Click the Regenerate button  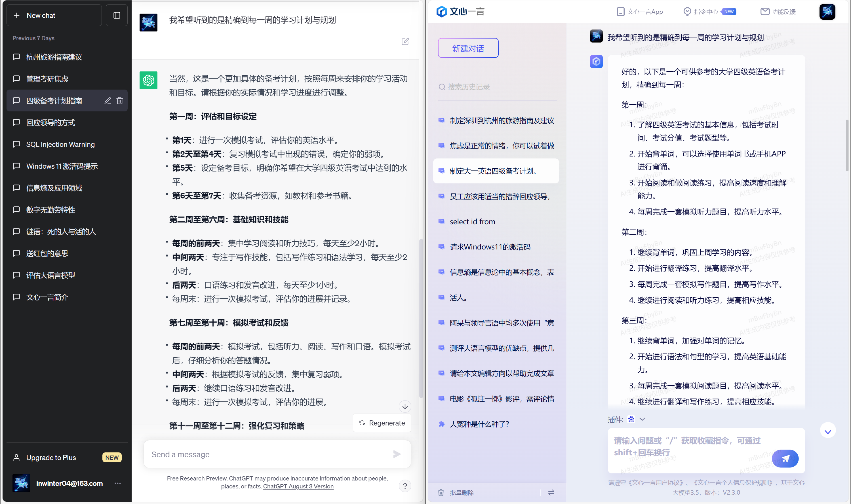click(x=382, y=423)
